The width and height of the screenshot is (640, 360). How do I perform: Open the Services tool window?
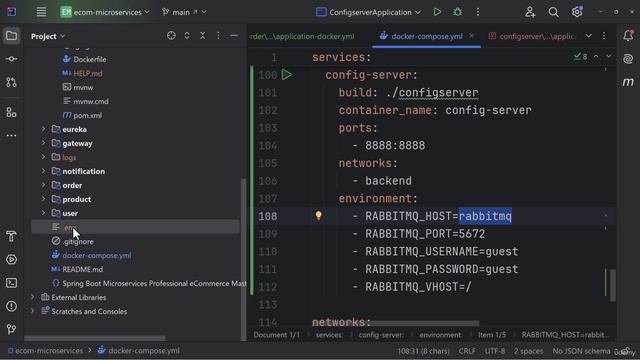click(11, 260)
